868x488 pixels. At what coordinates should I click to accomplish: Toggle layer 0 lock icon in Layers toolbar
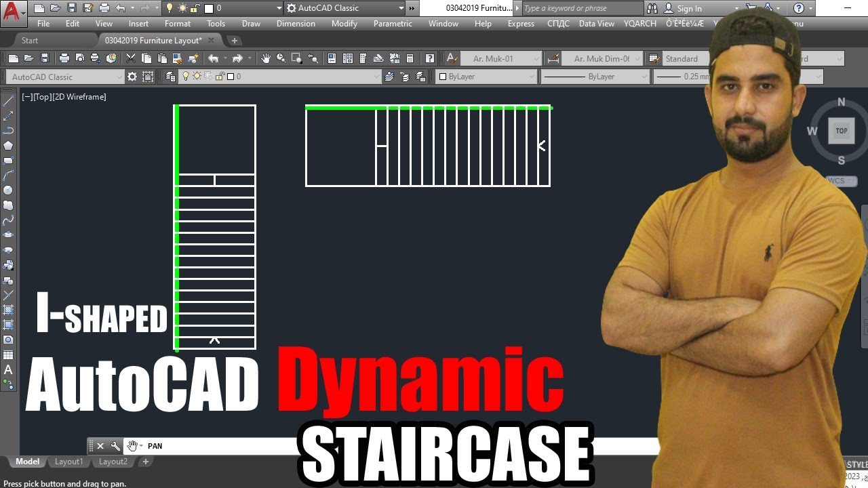pos(219,77)
